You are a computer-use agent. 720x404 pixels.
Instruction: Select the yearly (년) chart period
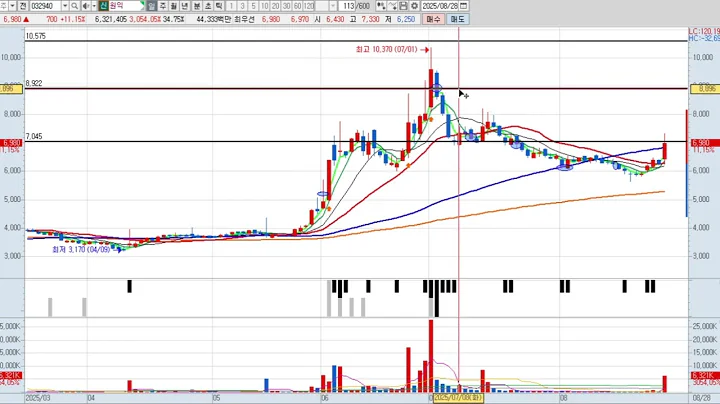185,6
